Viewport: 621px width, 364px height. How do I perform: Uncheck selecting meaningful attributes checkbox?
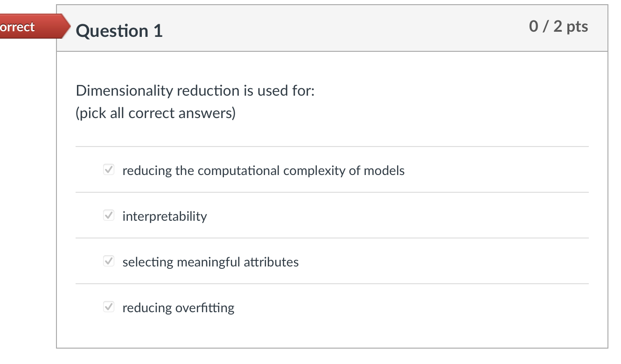coord(108,262)
